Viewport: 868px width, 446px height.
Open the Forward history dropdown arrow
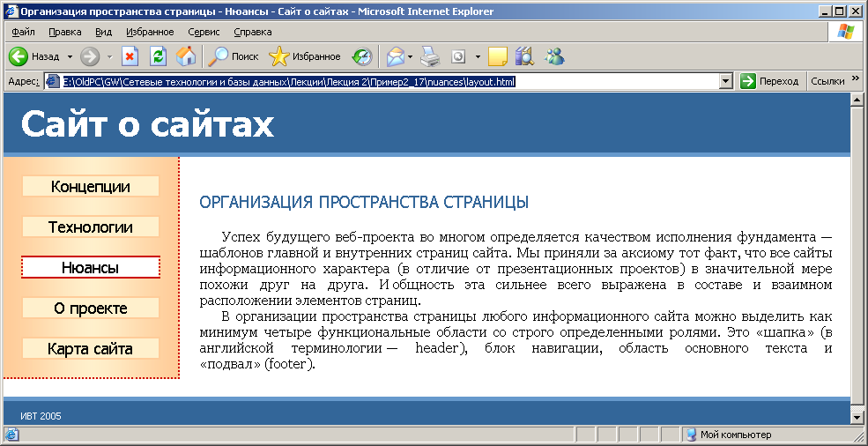click(109, 56)
